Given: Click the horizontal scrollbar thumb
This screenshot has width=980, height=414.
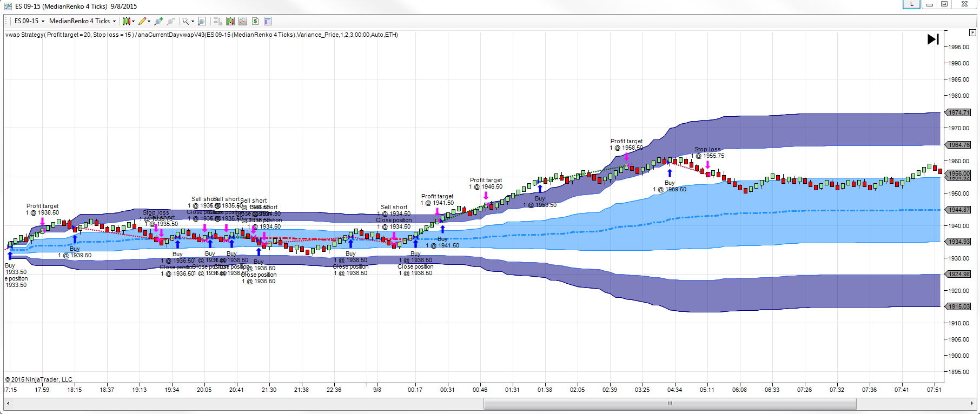Looking at the screenshot, I should 670,403.
